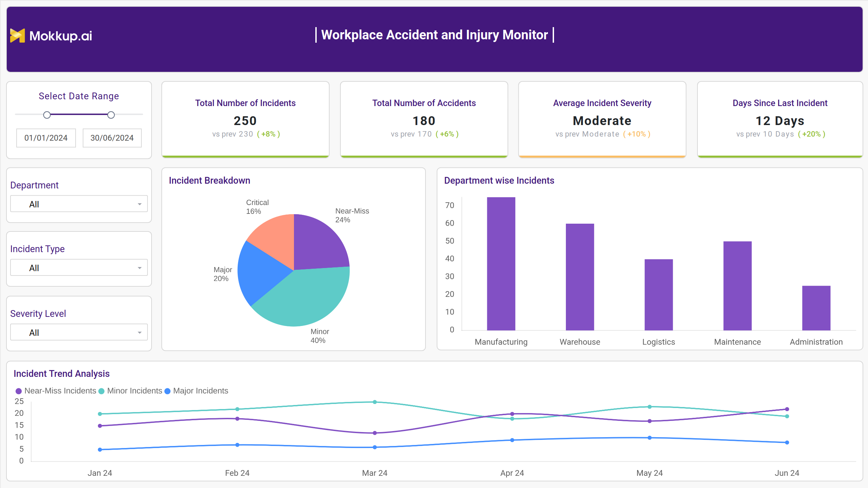Click the left date range slider handle
The width and height of the screenshot is (868, 488).
(x=47, y=115)
